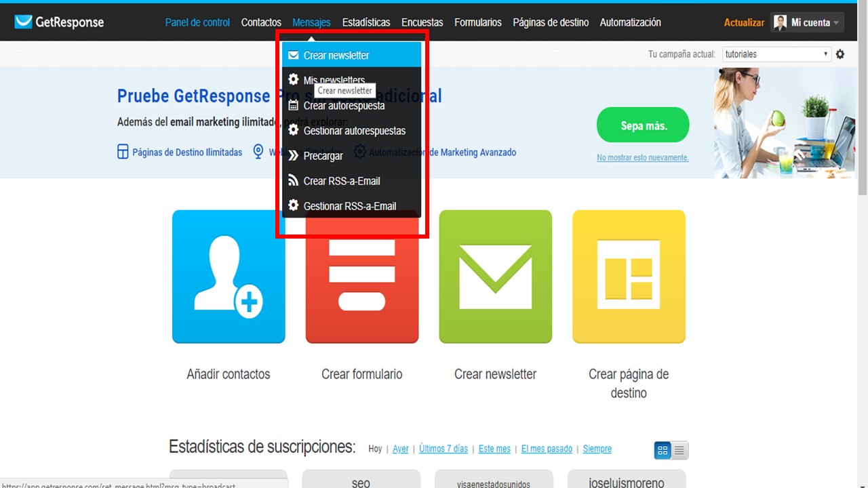Filter statistics by Últimos 7 días

click(x=443, y=449)
